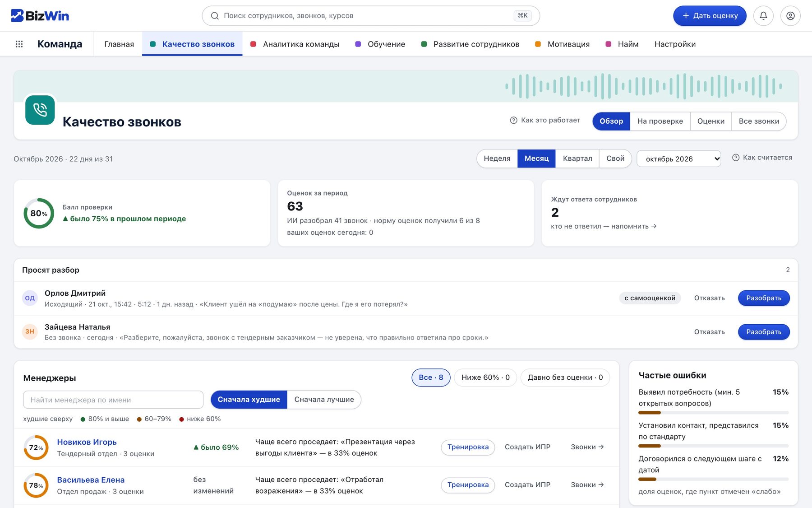The height and width of the screenshot is (508, 812).
Task: Click the ЗН avatar of Зайцева Наталья
Action: pyautogui.click(x=30, y=331)
